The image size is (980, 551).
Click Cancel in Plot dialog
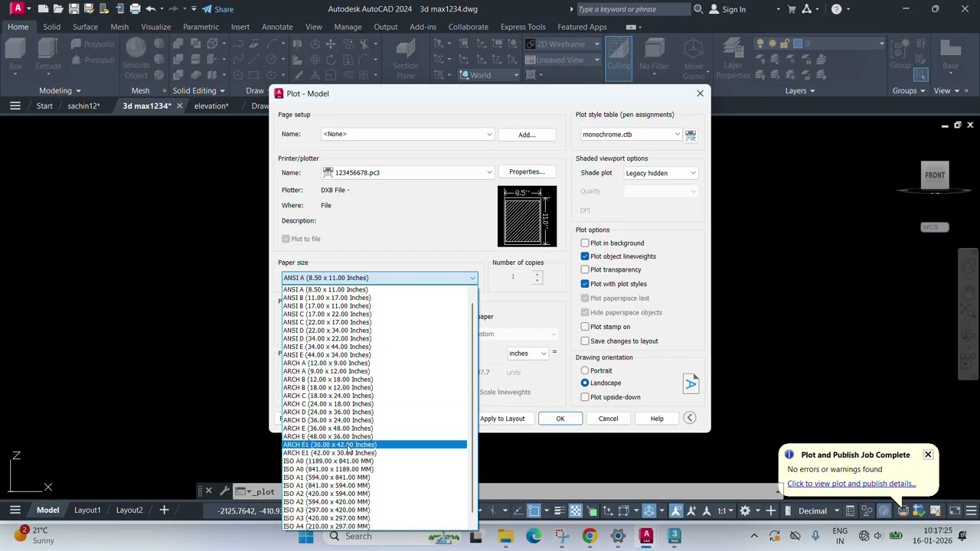pos(608,419)
